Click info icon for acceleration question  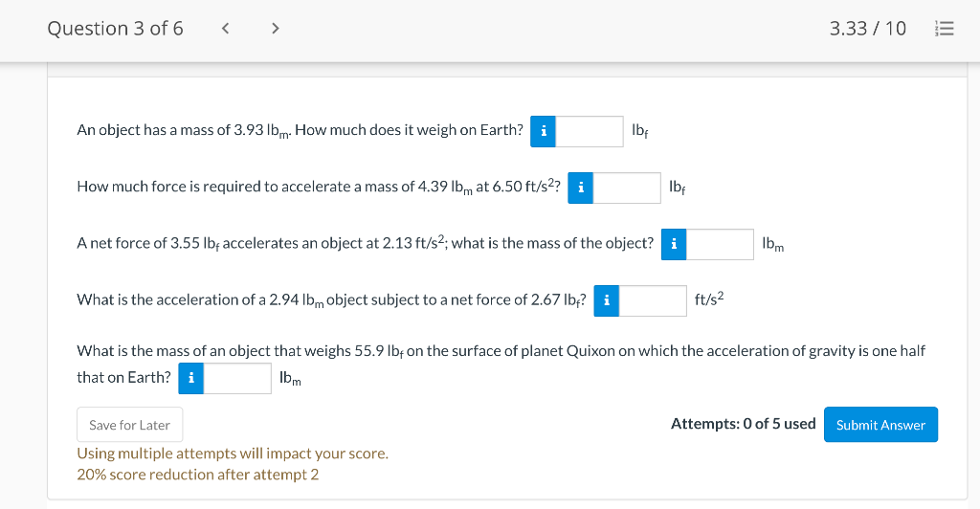606,300
